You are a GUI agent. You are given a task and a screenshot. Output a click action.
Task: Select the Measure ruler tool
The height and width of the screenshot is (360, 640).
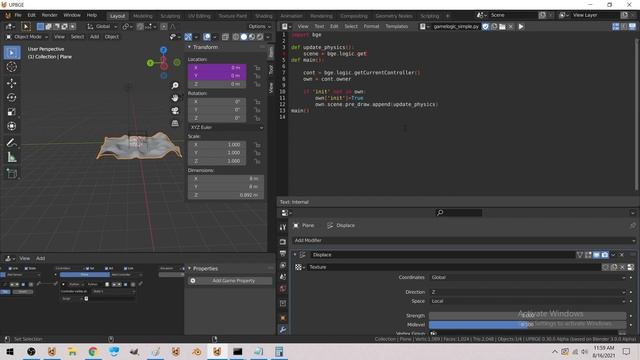coord(11,157)
